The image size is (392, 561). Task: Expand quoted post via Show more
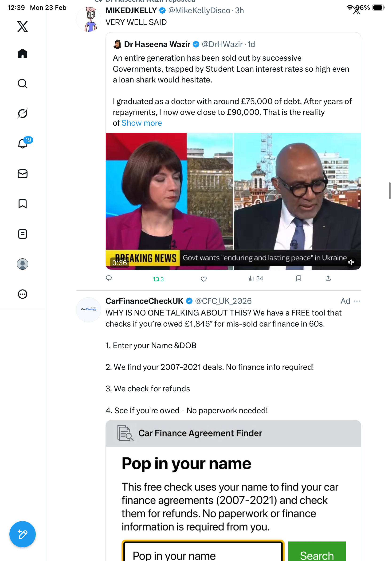point(142,123)
